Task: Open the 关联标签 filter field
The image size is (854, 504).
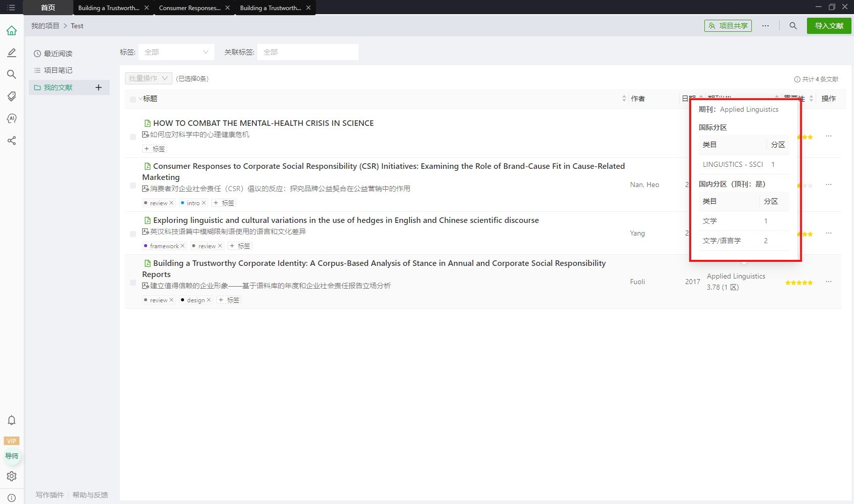Action: click(x=307, y=52)
